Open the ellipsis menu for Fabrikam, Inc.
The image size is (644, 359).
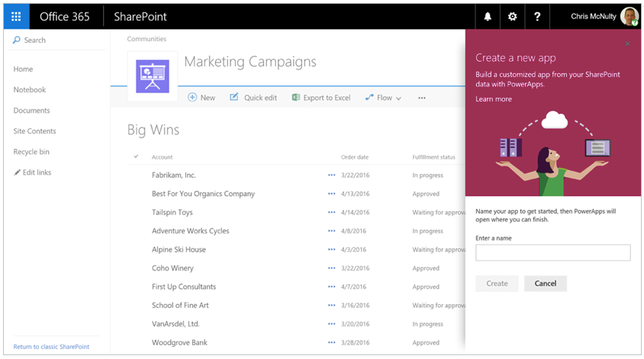tap(331, 175)
